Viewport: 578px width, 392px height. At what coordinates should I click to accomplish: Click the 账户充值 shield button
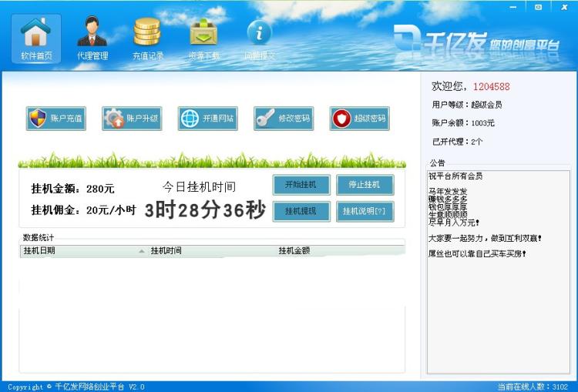55,119
